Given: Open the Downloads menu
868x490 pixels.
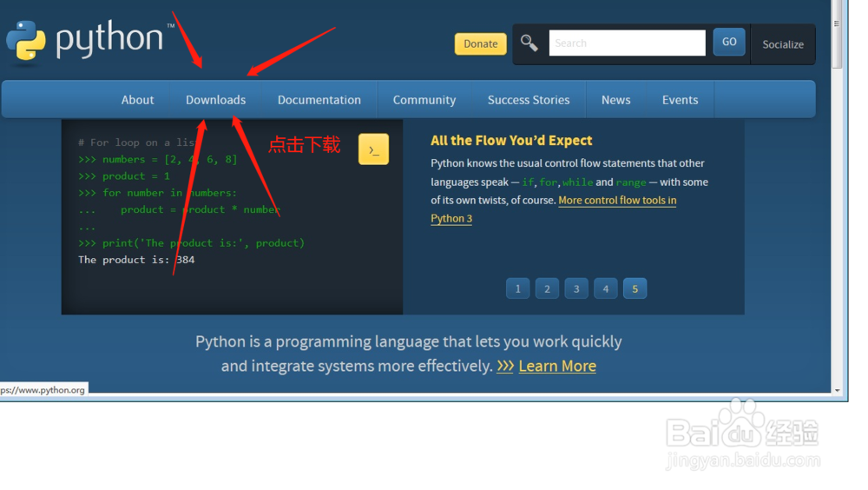Looking at the screenshot, I should point(216,100).
